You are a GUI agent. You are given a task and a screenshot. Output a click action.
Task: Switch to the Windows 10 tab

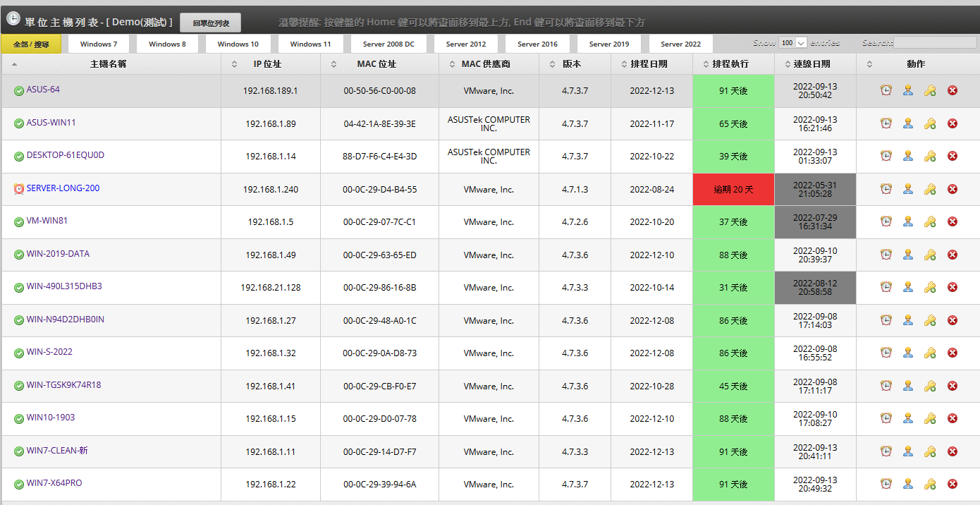coord(238,44)
